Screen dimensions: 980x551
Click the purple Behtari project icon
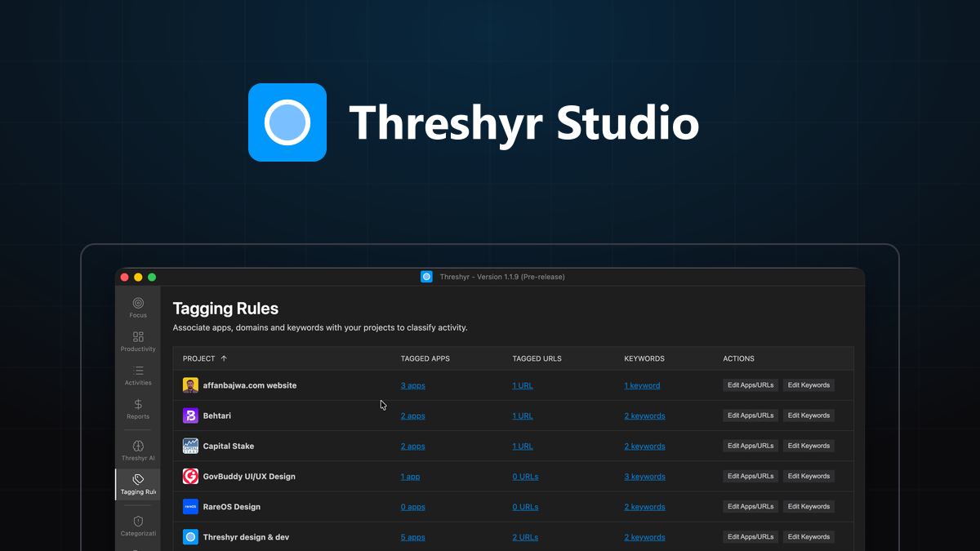190,415
